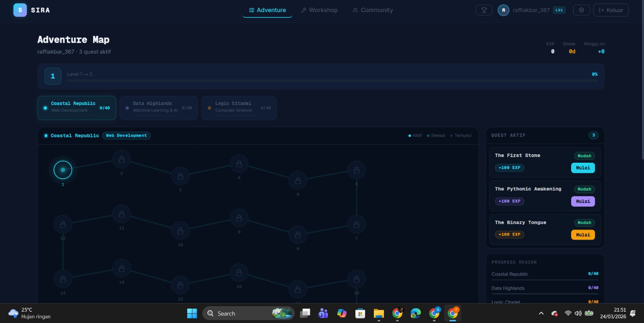Image resolution: width=644 pixels, height=323 pixels.
Task: Select the active quest node 1
Action: [63, 170]
